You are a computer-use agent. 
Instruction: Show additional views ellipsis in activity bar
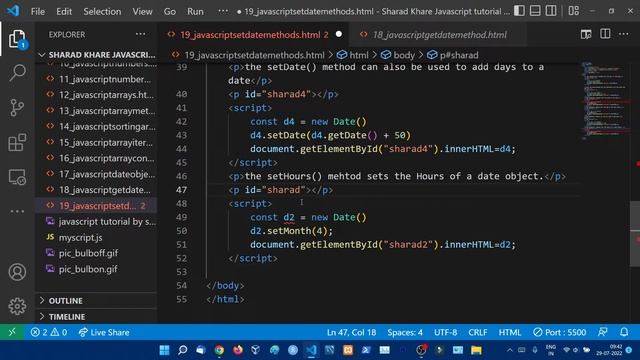click(x=17, y=211)
